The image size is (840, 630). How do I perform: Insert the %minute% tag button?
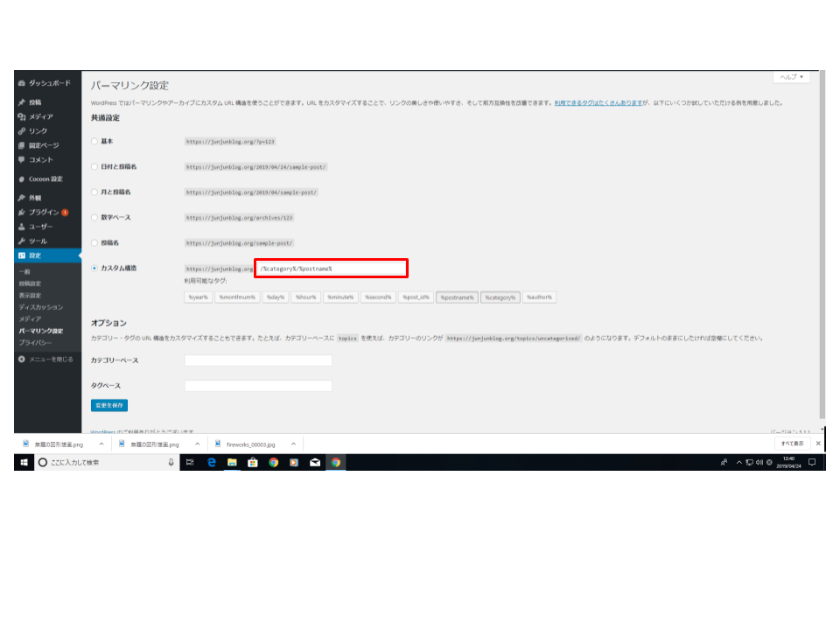click(340, 297)
